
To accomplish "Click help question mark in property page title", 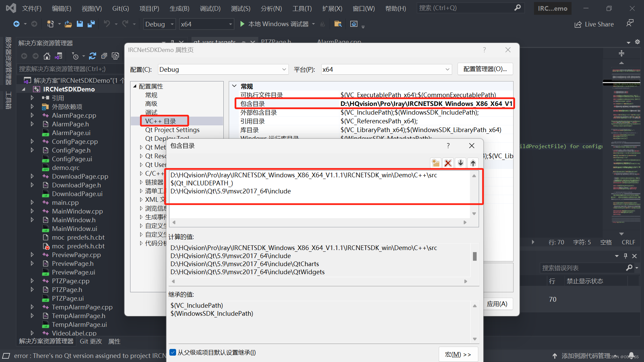I will (484, 50).
